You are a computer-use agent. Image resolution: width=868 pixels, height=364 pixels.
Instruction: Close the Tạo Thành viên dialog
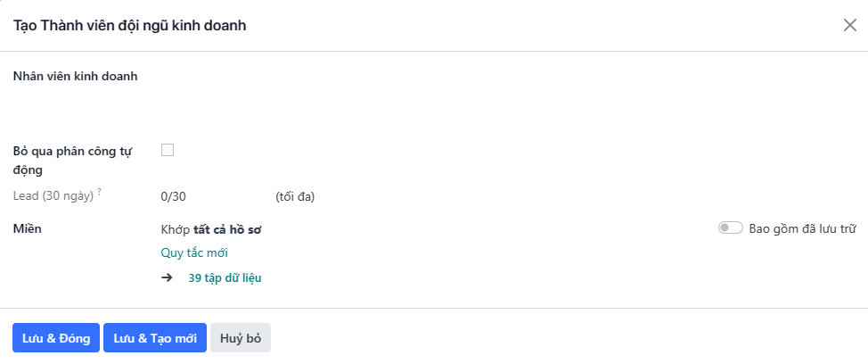pos(850,26)
